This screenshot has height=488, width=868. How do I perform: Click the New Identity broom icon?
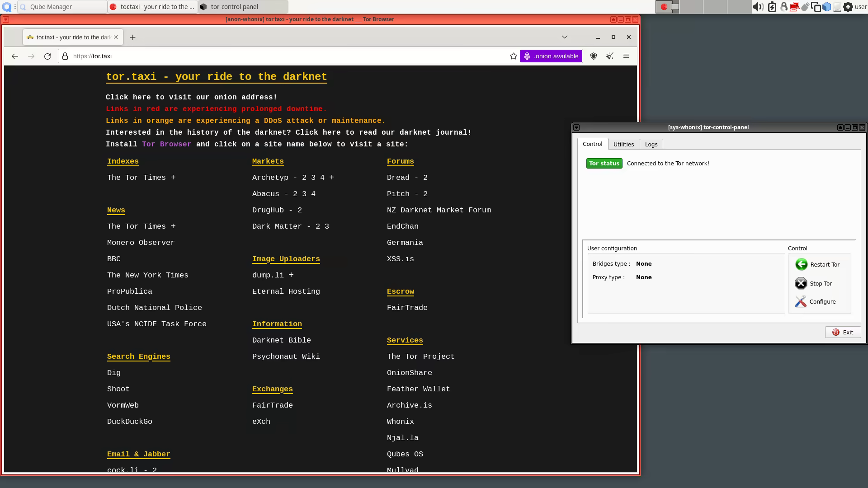coord(610,56)
